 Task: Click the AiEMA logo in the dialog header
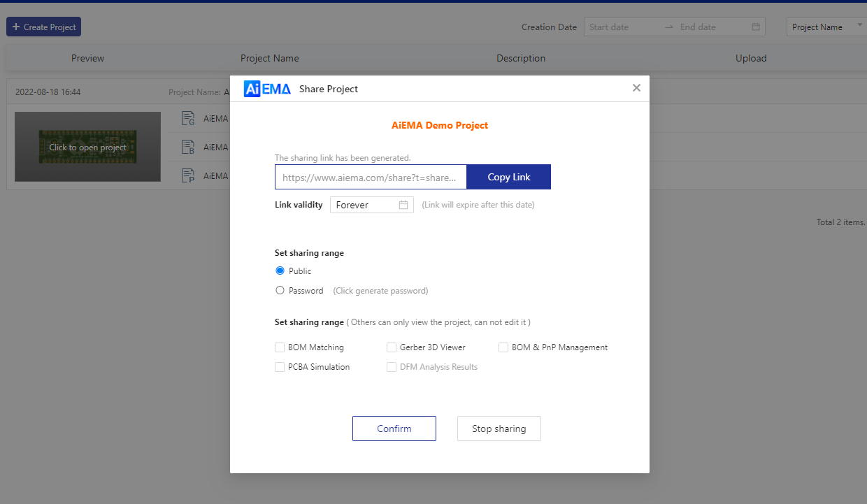point(267,89)
